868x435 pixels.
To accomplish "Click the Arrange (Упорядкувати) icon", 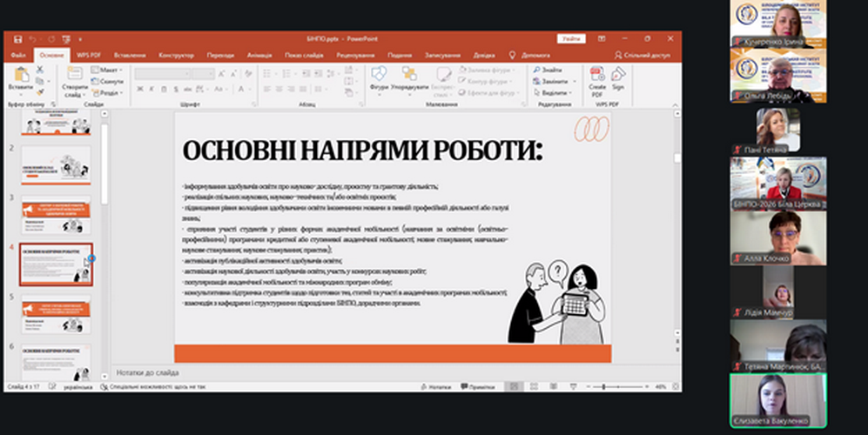I will [409, 75].
